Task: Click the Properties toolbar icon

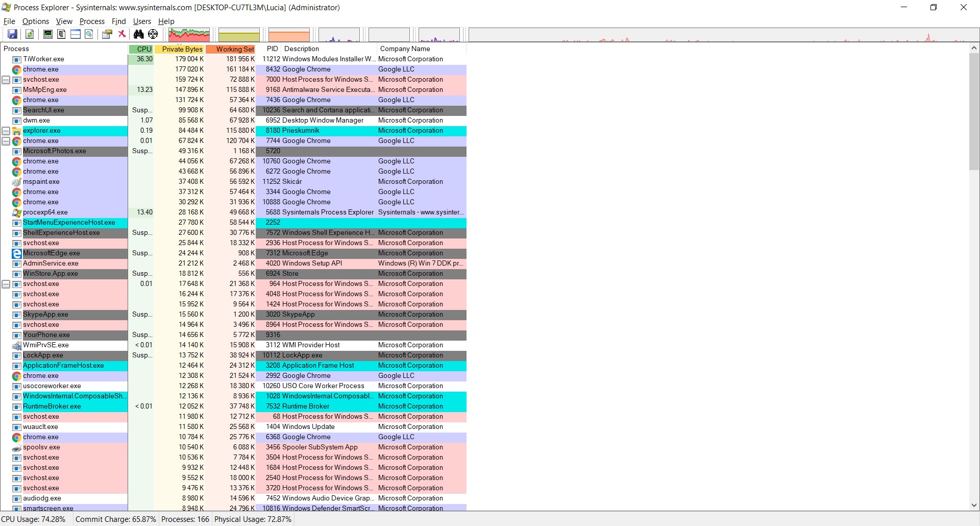Action: tap(107, 34)
